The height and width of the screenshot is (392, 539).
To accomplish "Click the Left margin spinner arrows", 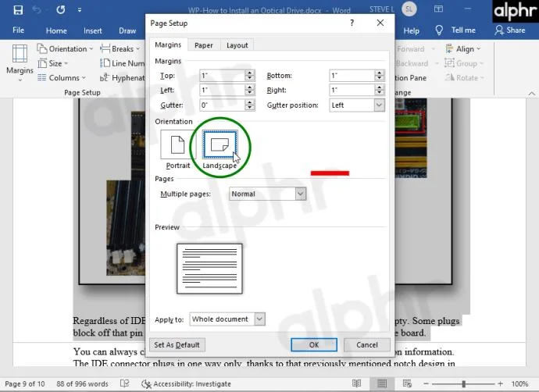I will [250, 90].
